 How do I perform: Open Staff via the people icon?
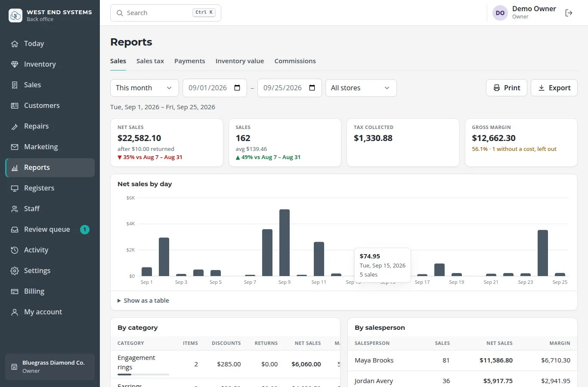tap(15, 209)
